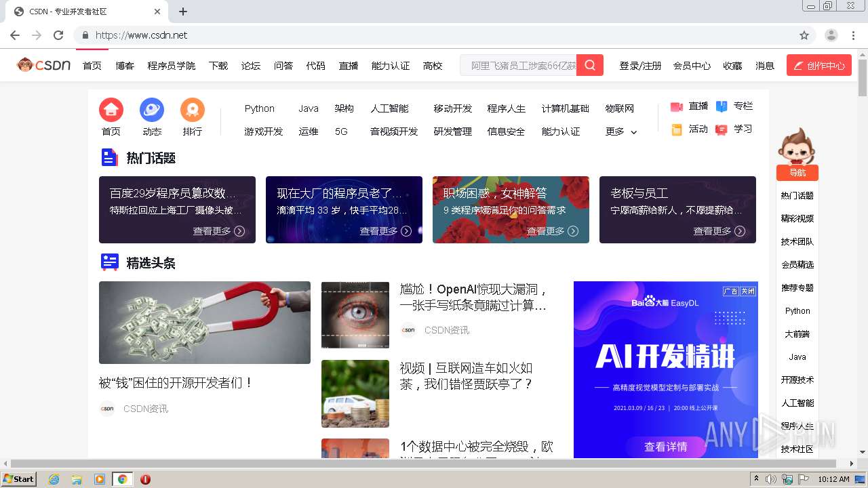Click the 创作中心 button
This screenshot has width=868, height=488.
tap(819, 65)
